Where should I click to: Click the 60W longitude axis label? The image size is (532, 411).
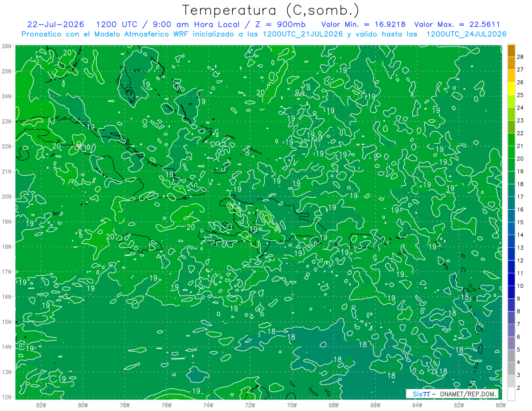501,405
